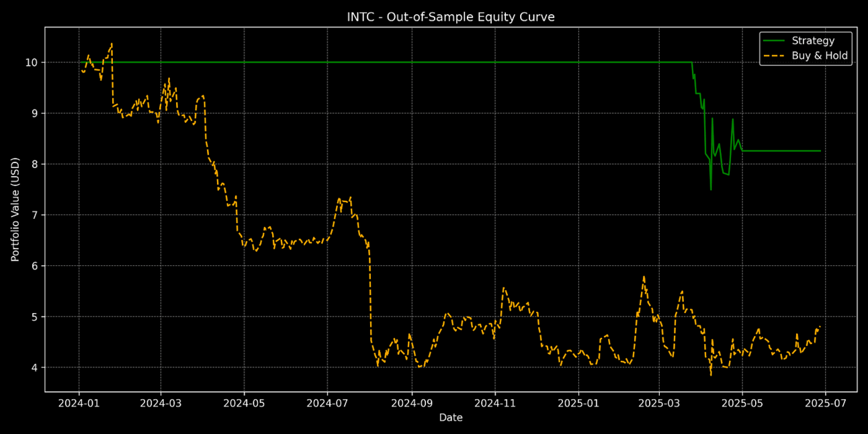This screenshot has width=868, height=434.
Task: Click the y-axis tick label '10'
Action: click(x=32, y=62)
